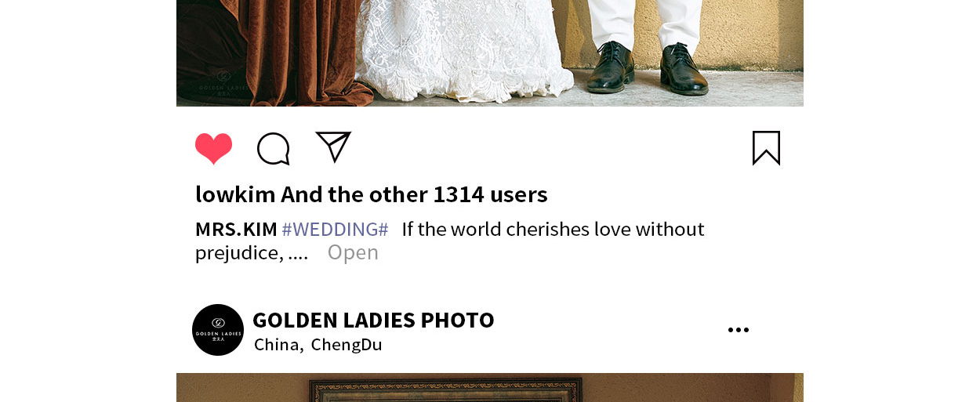Image resolution: width=980 pixels, height=402 pixels.
Task: Expand the caption with Open
Action: click(x=353, y=252)
